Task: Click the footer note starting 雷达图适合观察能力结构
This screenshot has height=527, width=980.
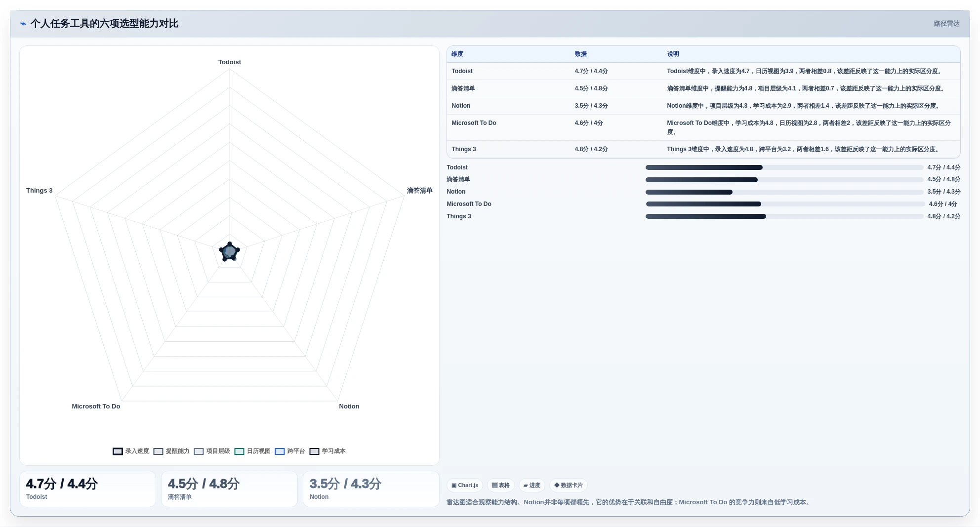Action: click(x=629, y=502)
